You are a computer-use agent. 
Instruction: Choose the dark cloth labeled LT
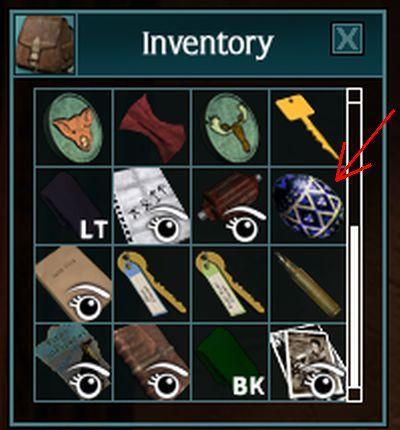click(73, 206)
